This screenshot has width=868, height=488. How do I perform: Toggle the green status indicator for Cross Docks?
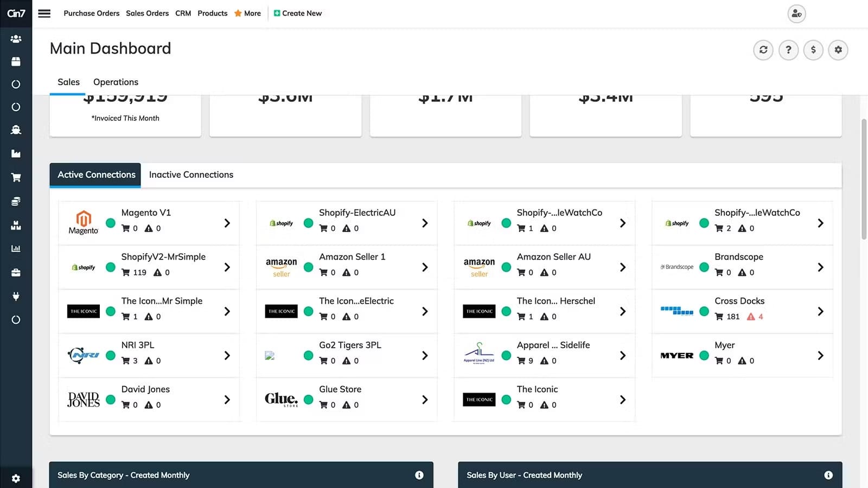pos(704,311)
